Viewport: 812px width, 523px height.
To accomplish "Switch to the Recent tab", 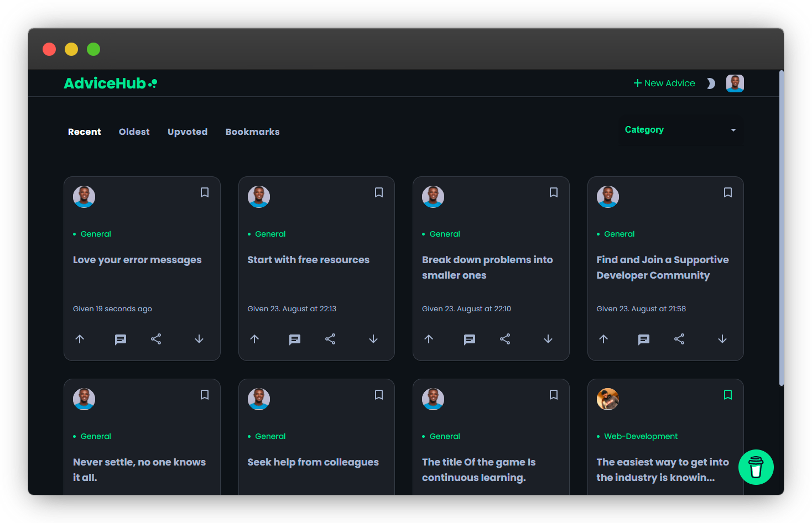I will coord(85,132).
